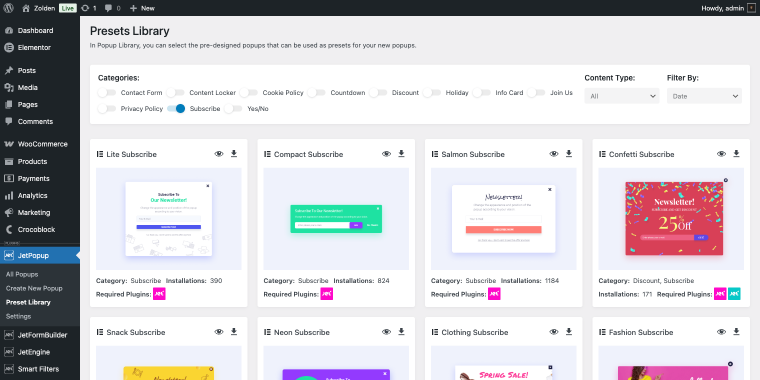The width and height of the screenshot is (760, 380).
Task: Open the Howdy, admin account menu
Action: 728,8
